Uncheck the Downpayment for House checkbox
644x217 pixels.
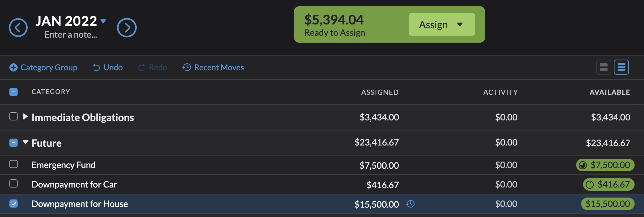14,204
